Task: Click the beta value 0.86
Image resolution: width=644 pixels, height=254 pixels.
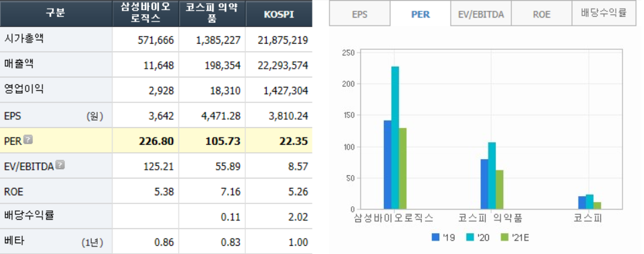Action: point(164,243)
